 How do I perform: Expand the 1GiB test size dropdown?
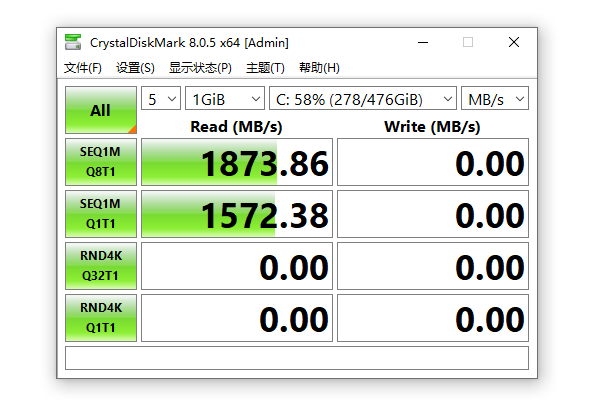(x=225, y=98)
